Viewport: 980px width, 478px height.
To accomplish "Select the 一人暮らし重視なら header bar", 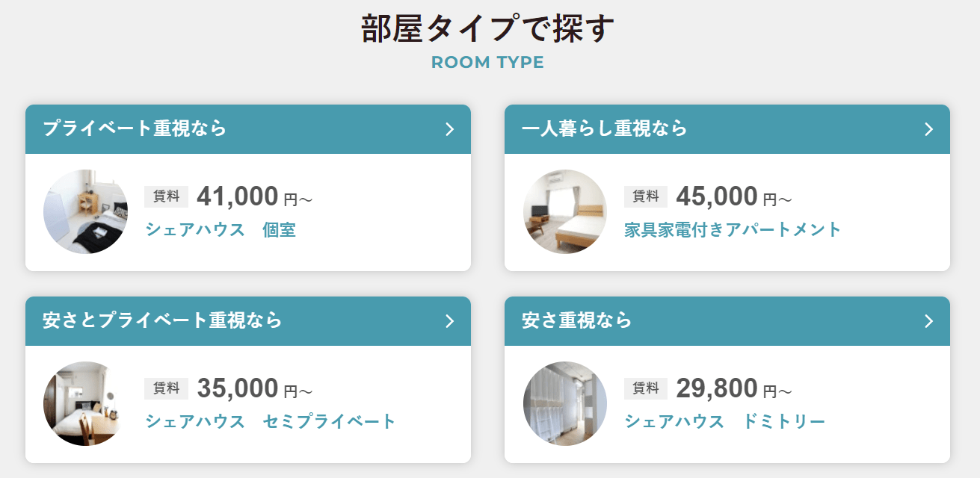I will coord(727,129).
